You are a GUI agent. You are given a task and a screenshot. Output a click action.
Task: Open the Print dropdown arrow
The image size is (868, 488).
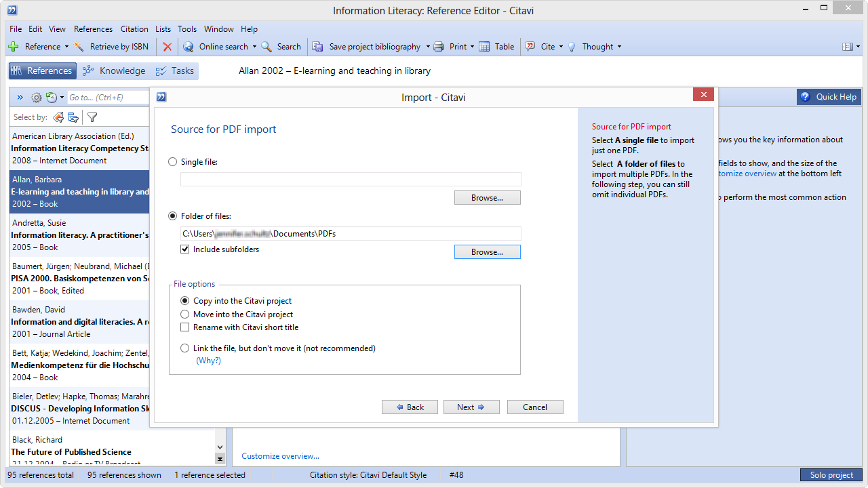[x=473, y=47]
